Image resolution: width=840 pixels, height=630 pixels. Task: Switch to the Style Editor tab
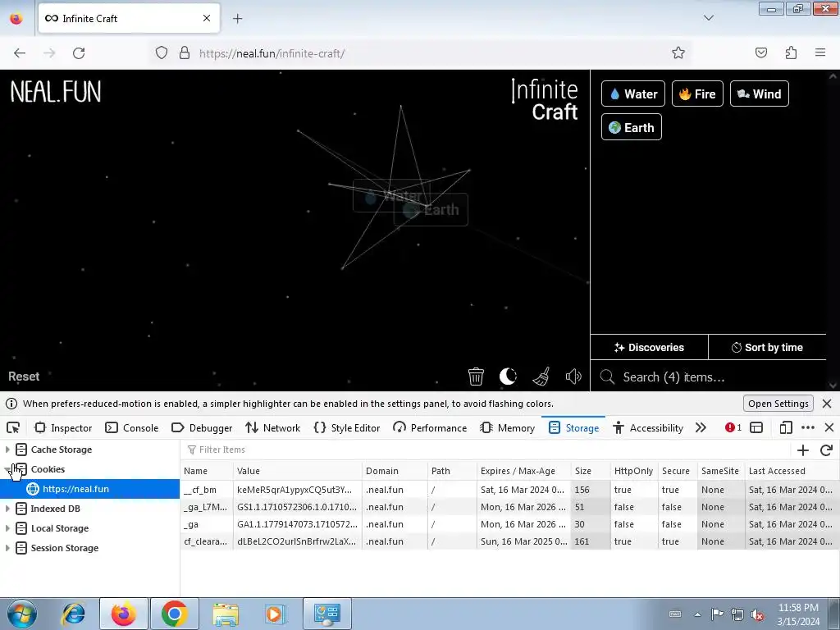[347, 427]
